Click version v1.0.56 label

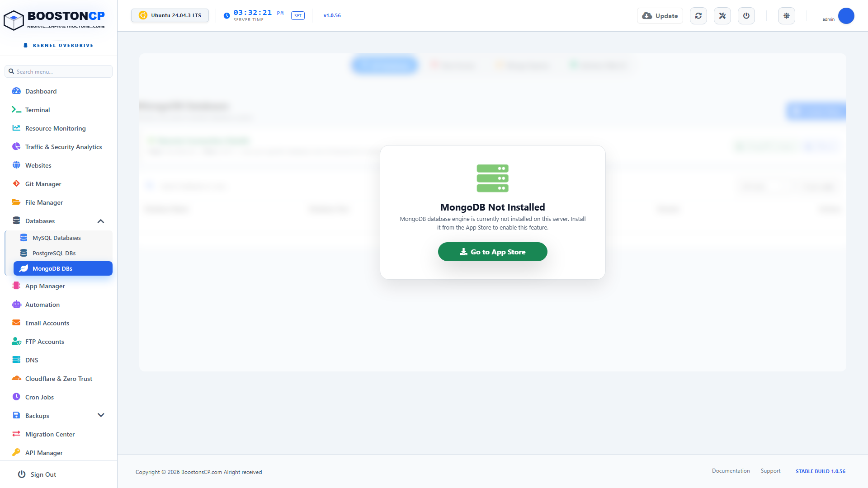pyautogui.click(x=332, y=15)
